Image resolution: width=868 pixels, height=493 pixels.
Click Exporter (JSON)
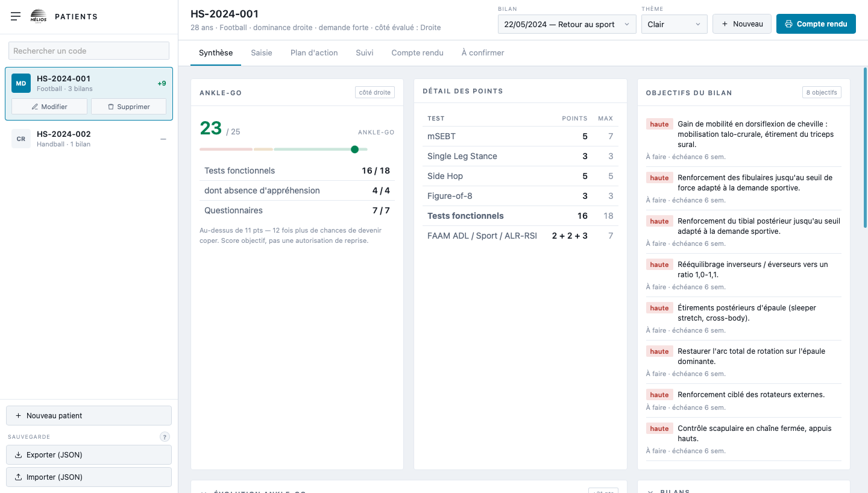tap(89, 455)
